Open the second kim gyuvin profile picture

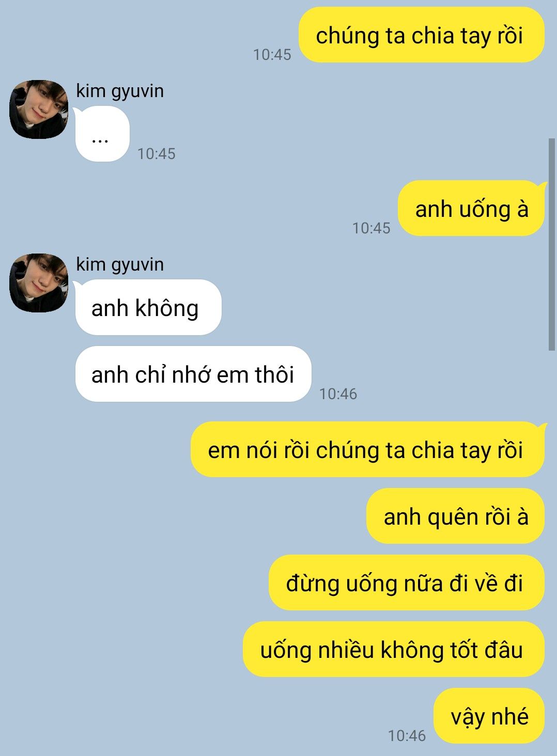[39, 282]
